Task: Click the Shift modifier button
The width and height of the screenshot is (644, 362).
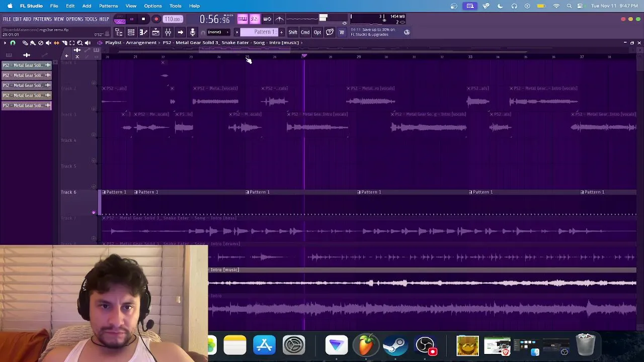Action: click(293, 32)
